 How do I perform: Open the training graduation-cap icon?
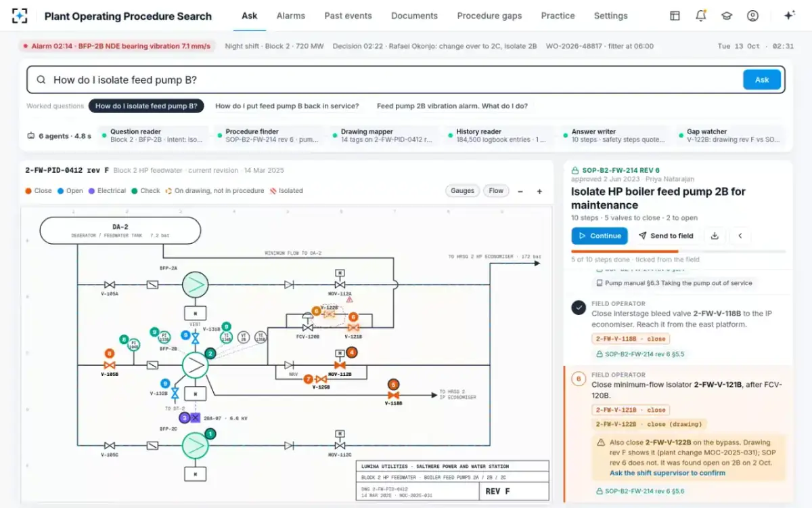coord(727,16)
